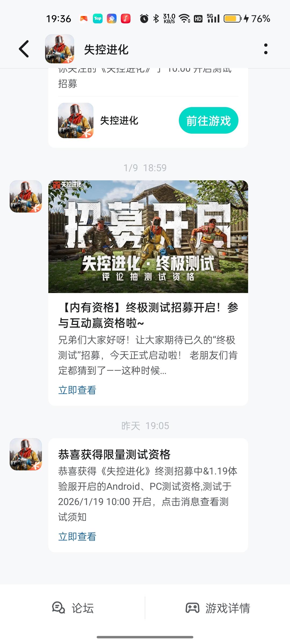Image resolution: width=290 pixels, height=644 pixels.
Task: Tap the alarm clock status icon
Action: 144,19
